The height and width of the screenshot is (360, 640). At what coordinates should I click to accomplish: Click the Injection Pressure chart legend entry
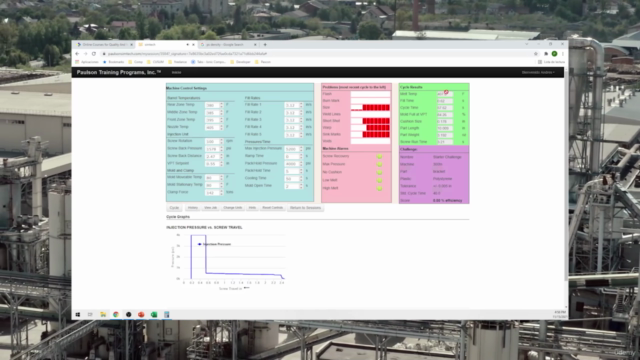click(214, 244)
